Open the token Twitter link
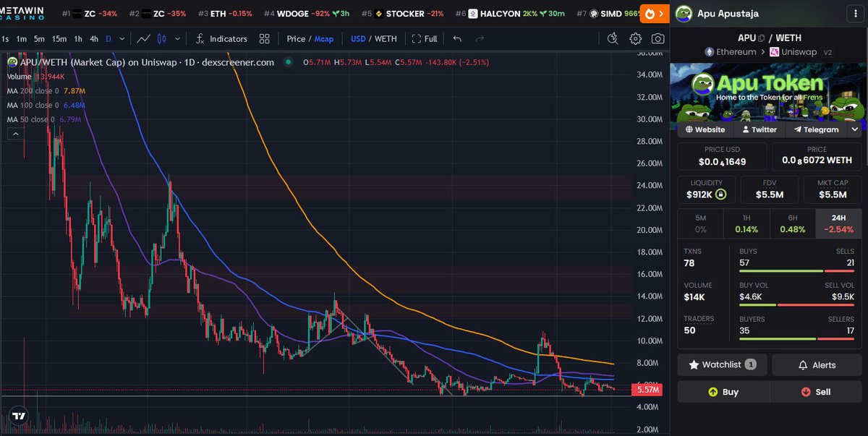This screenshot has height=436, width=868. (759, 129)
